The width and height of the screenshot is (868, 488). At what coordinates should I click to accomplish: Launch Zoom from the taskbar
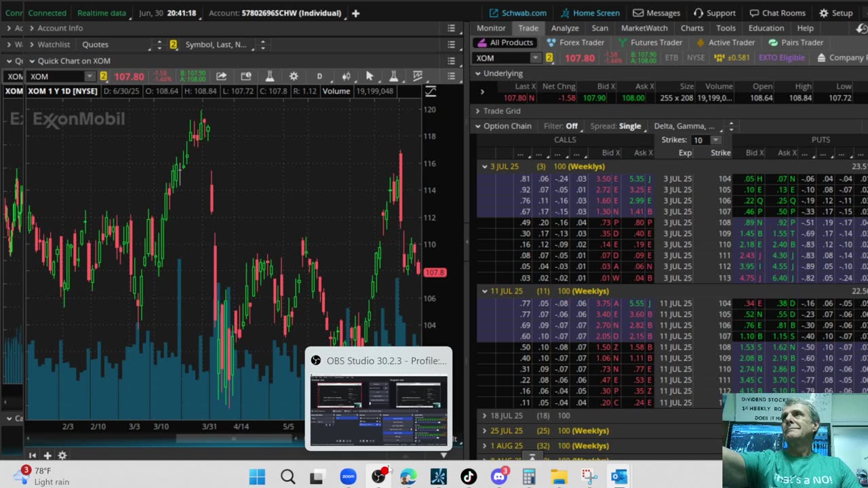pyautogui.click(x=348, y=477)
